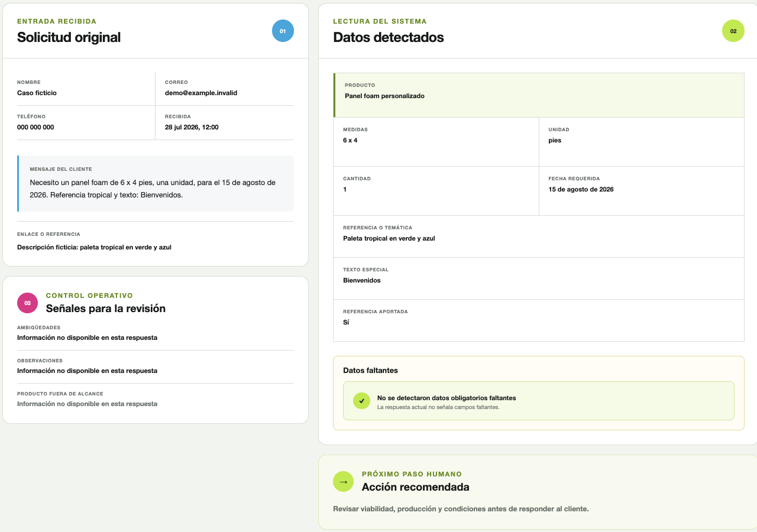The image size is (757, 532).
Task: Click No se detectaron datos obligatorios faltantes
Action: pos(447,398)
